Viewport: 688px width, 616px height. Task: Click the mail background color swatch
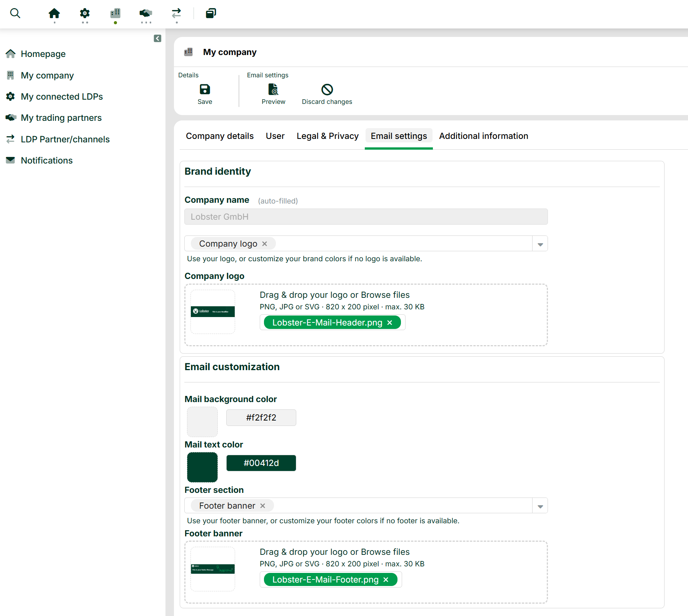click(x=202, y=422)
